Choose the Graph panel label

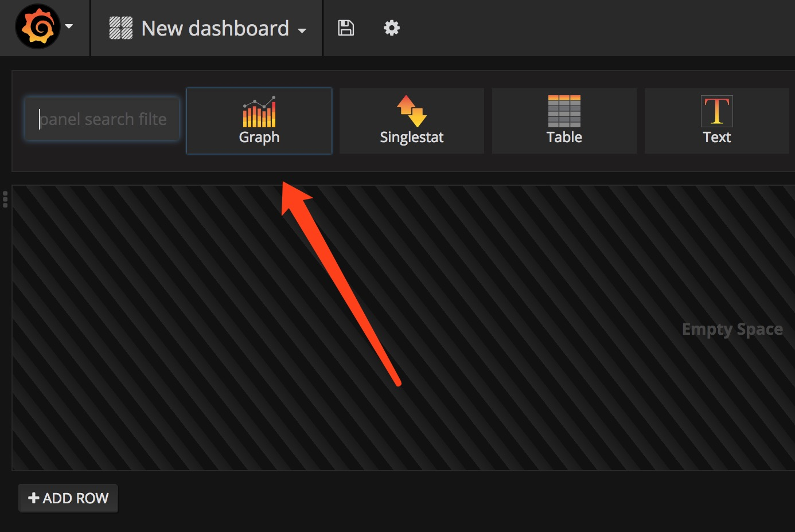[x=259, y=138]
